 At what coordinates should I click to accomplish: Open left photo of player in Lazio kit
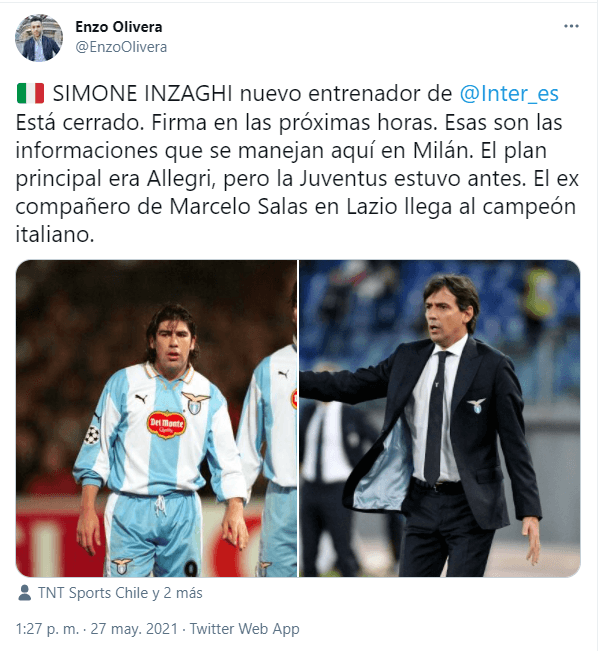click(157, 418)
